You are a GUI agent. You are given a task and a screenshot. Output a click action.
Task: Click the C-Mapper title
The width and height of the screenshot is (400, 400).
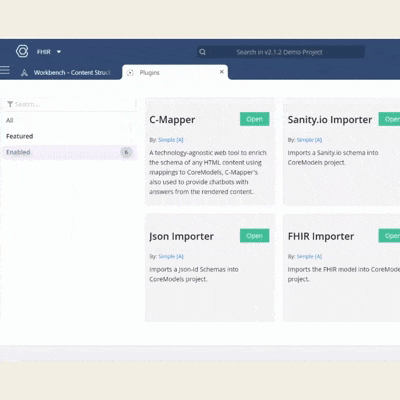pyautogui.click(x=172, y=120)
